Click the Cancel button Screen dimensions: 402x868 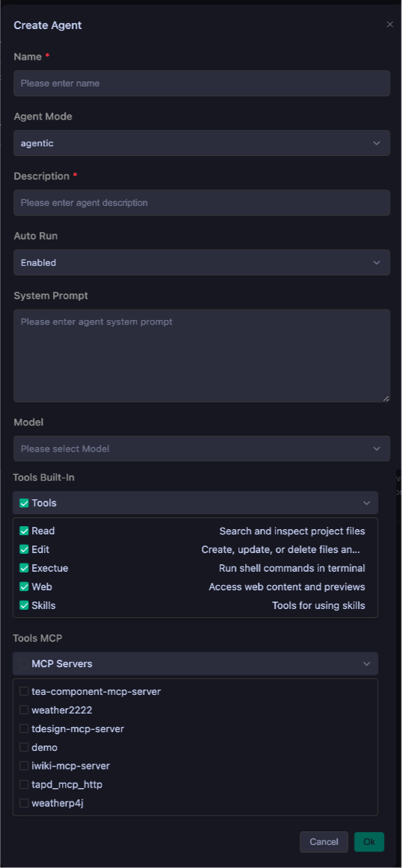click(x=324, y=842)
